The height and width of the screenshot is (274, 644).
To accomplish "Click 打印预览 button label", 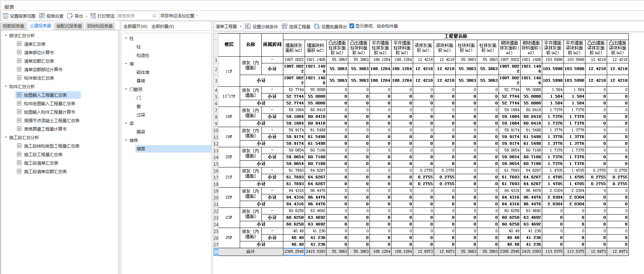I will [106, 16].
